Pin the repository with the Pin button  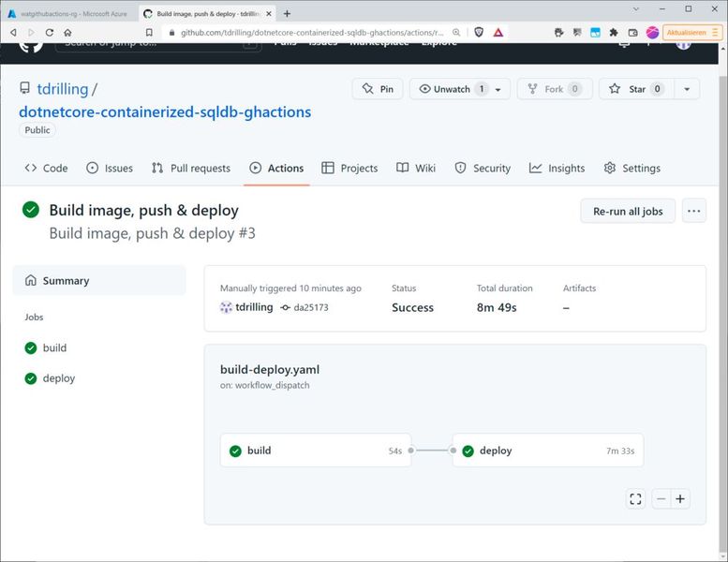[378, 89]
